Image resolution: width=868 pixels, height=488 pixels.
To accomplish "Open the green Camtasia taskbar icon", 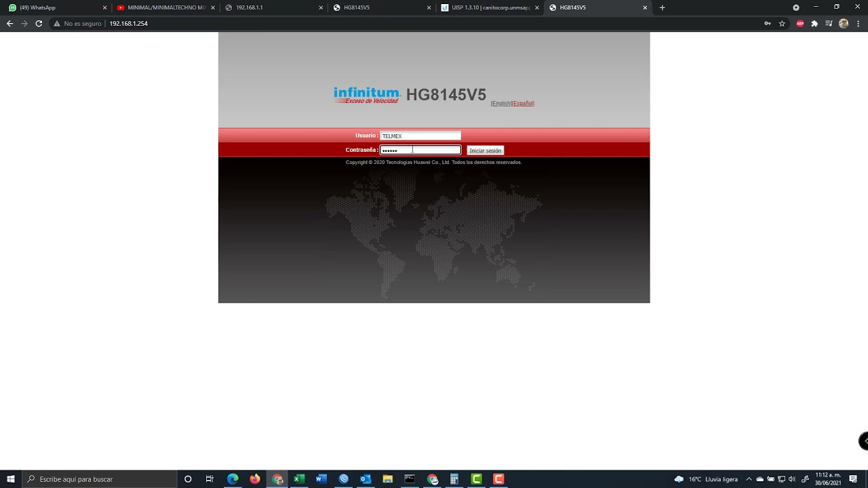I will tap(476, 479).
